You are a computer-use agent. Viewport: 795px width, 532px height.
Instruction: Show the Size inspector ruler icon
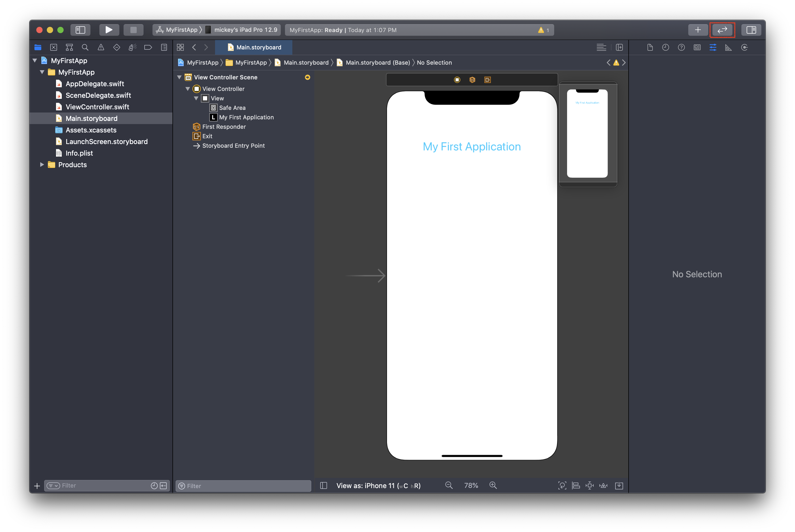tap(728, 47)
